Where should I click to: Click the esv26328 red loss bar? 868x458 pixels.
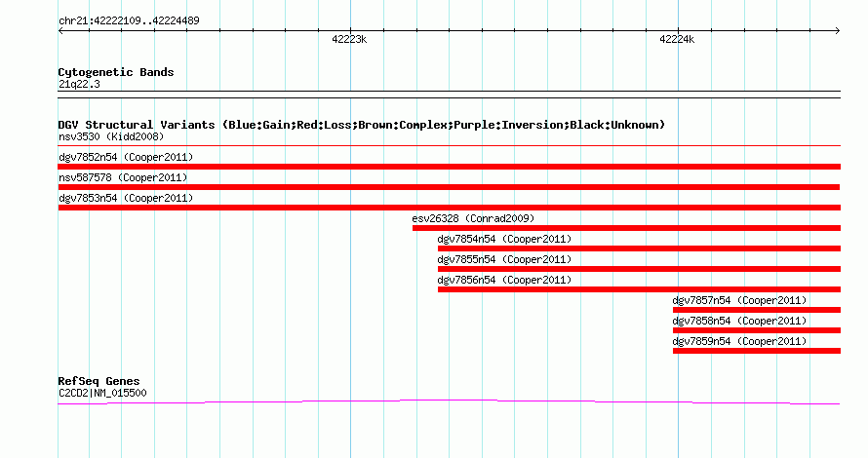(627, 228)
